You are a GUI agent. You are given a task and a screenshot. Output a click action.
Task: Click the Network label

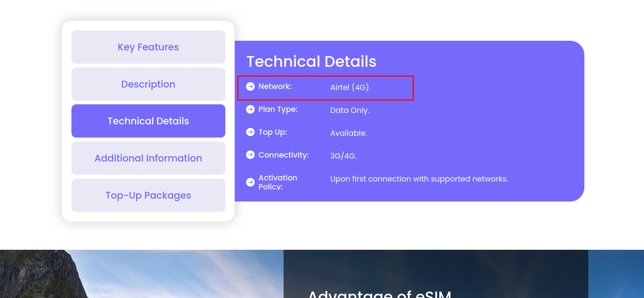(275, 86)
